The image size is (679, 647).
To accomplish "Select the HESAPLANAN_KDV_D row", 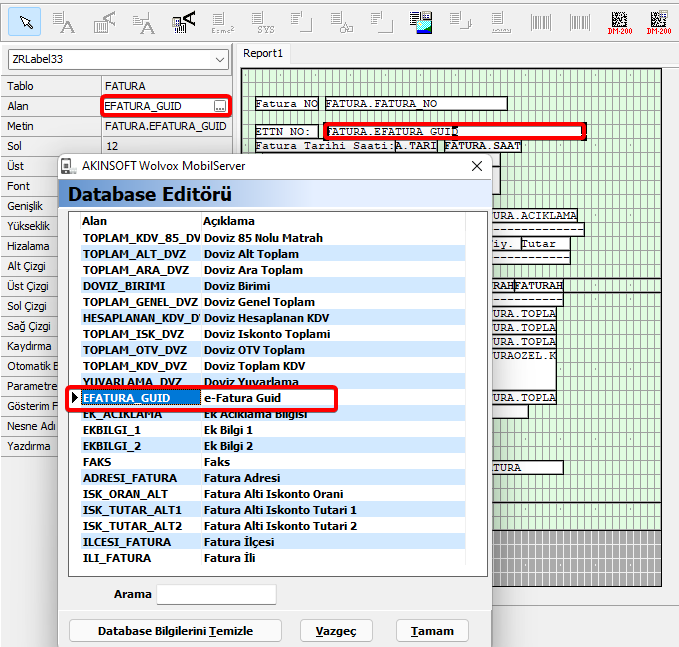I will 273,318.
